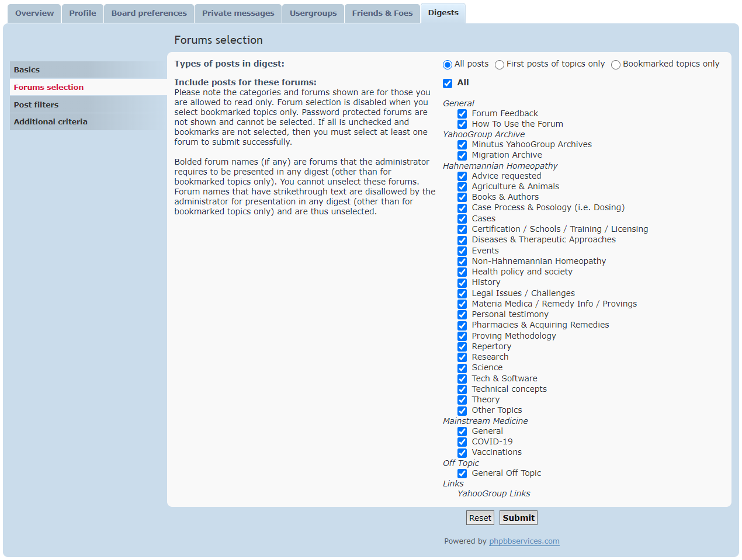Click the YahooGroup Archive category heading
This screenshot has height=560, width=742.
pyautogui.click(x=484, y=134)
